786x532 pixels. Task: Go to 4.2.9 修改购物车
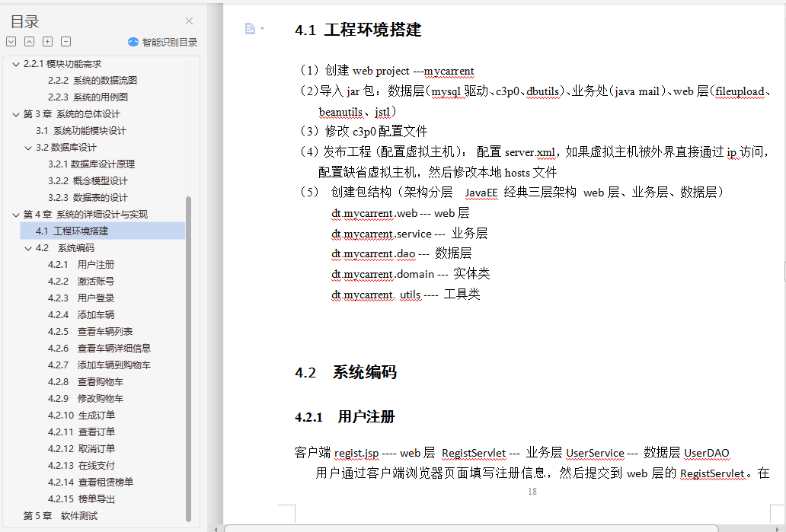pyautogui.click(x=85, y=399)
